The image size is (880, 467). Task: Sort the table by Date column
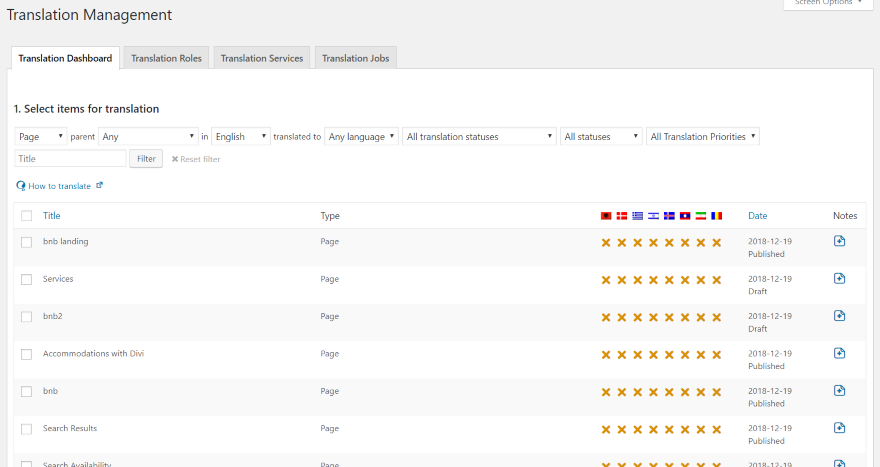(x=757, y=216)
